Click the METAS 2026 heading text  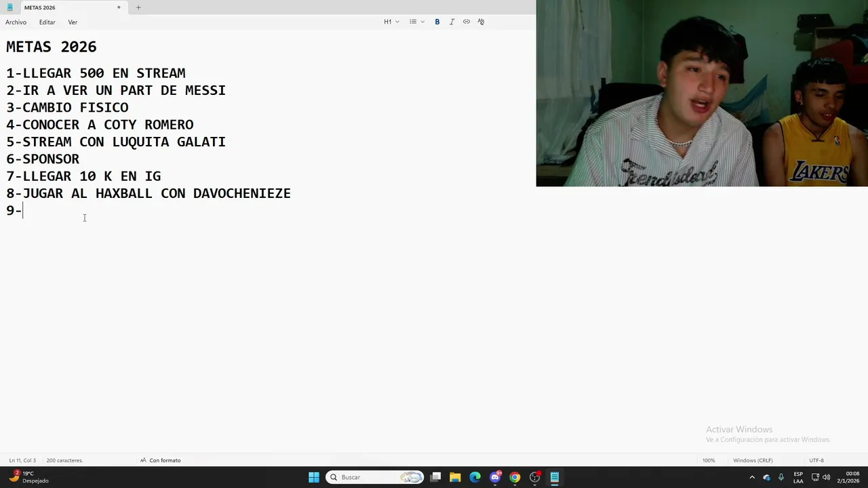tap(52, 47)
